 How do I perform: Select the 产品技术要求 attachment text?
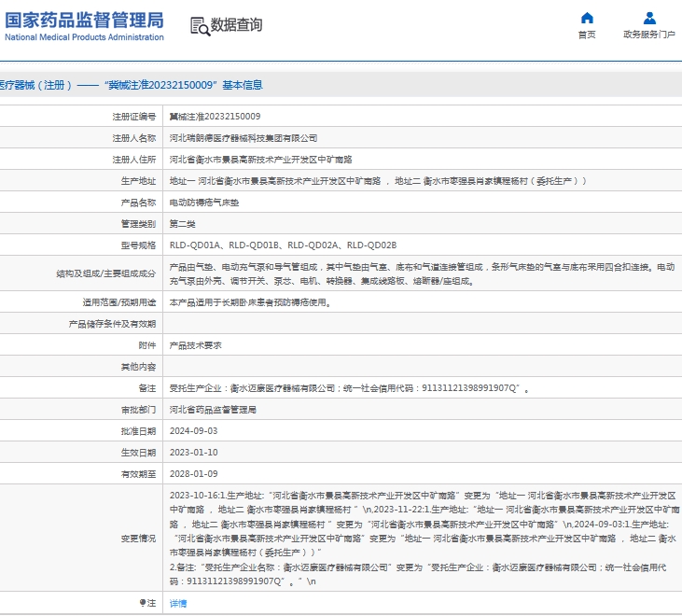click(x=195, y=345)
